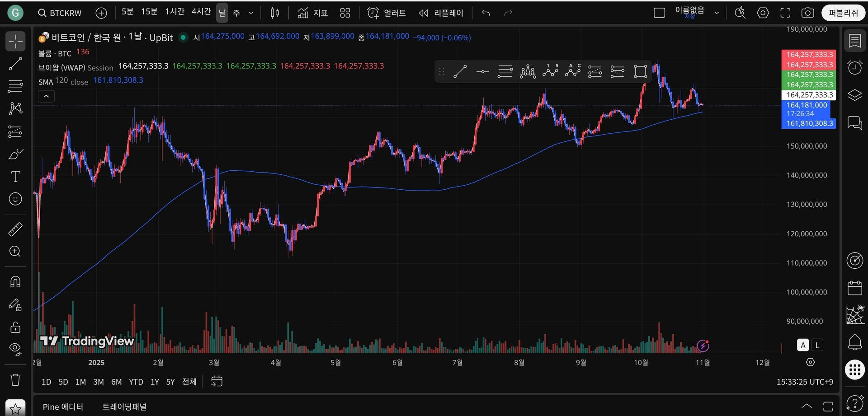This screenshot has width=868, height=416.
Task: Open the economic calendar panel
Action: (x=854, y=288)
